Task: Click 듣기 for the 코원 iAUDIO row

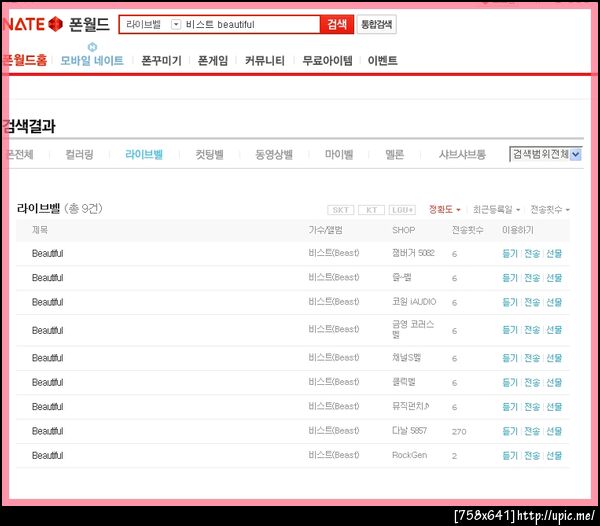Action: [510, 303]
